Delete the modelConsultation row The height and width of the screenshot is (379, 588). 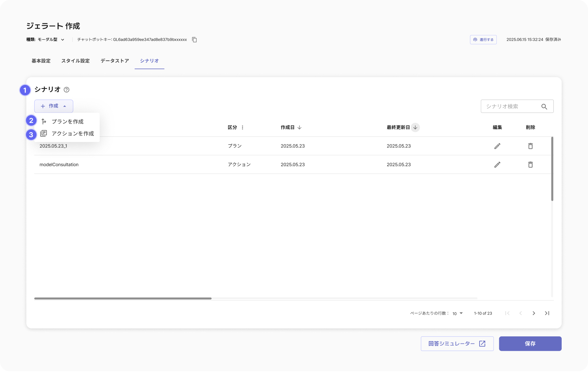(x=530, y=165)
